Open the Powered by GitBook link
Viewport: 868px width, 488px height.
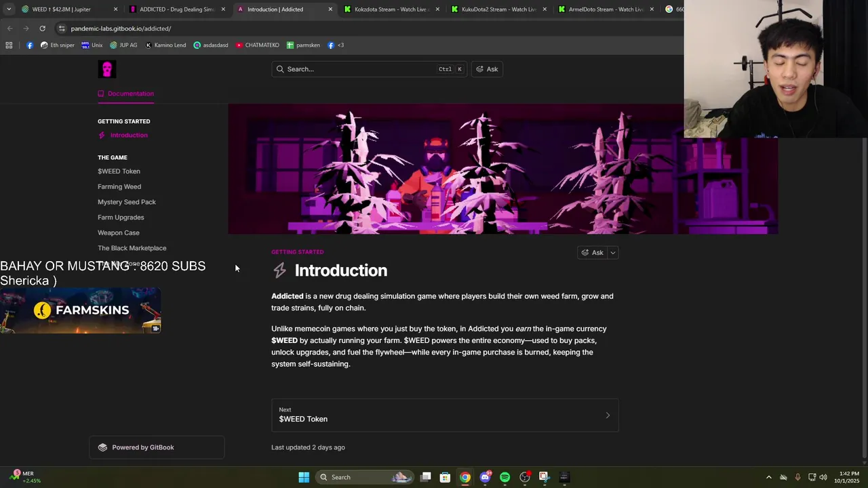coord(157,447)
